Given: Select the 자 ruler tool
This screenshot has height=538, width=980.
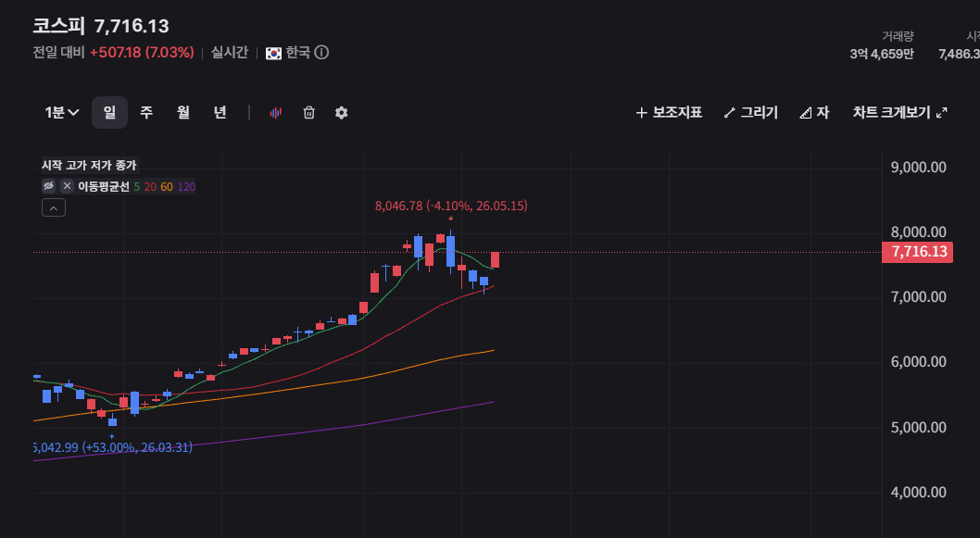Looking at the screenshot, I should pyautogui.click(x=814, y=112).
